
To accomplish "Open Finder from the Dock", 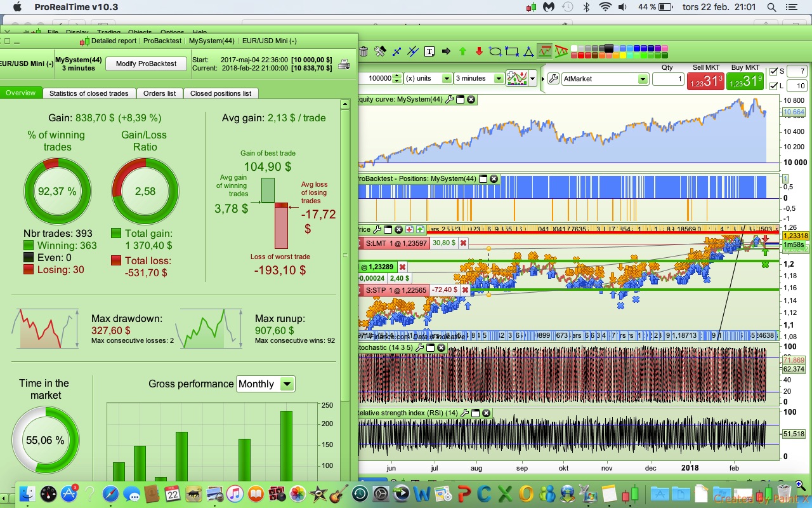I will click(27, 493).
